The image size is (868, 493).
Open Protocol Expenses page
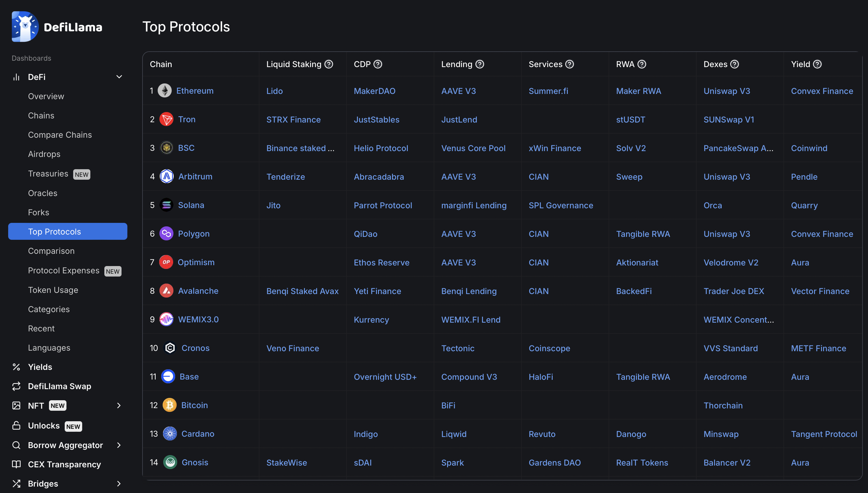click(x=64, y=270)
